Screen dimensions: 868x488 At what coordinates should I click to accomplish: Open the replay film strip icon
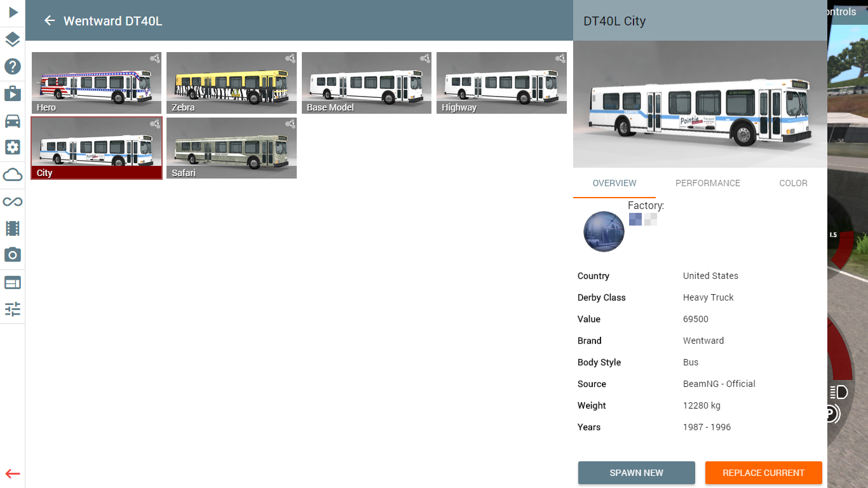(x=13, y=228)
